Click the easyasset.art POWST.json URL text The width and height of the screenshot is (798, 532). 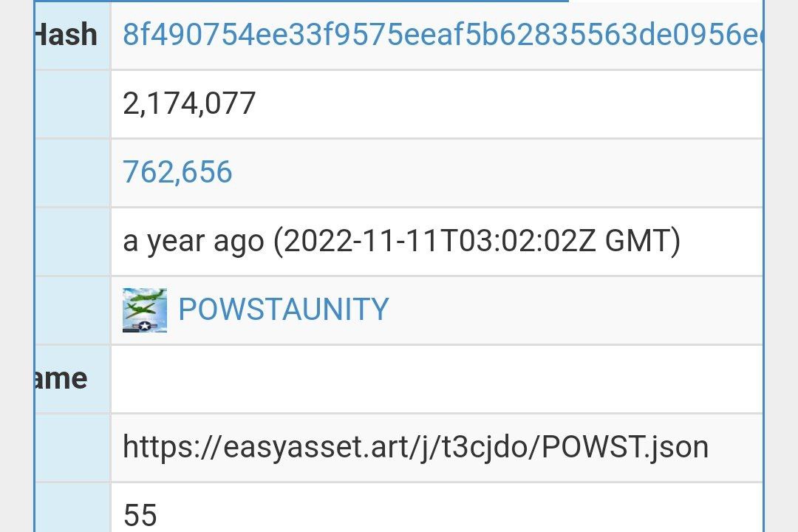[415, 447]
